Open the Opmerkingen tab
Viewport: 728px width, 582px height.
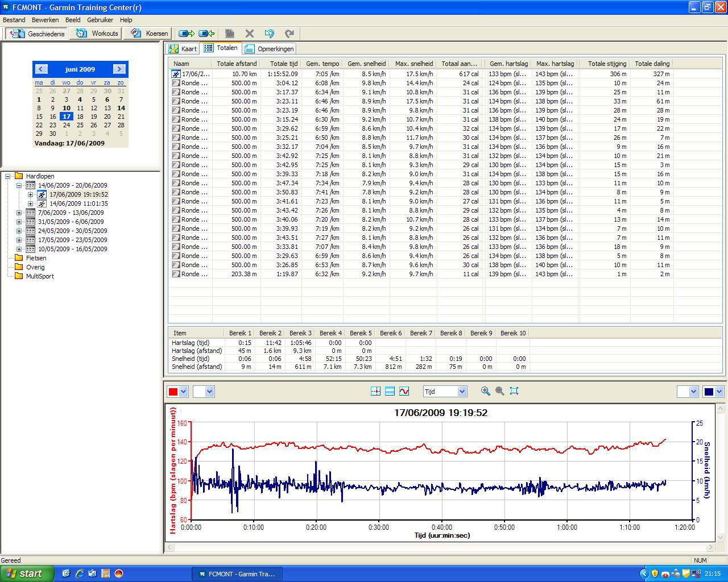[269, 49]
